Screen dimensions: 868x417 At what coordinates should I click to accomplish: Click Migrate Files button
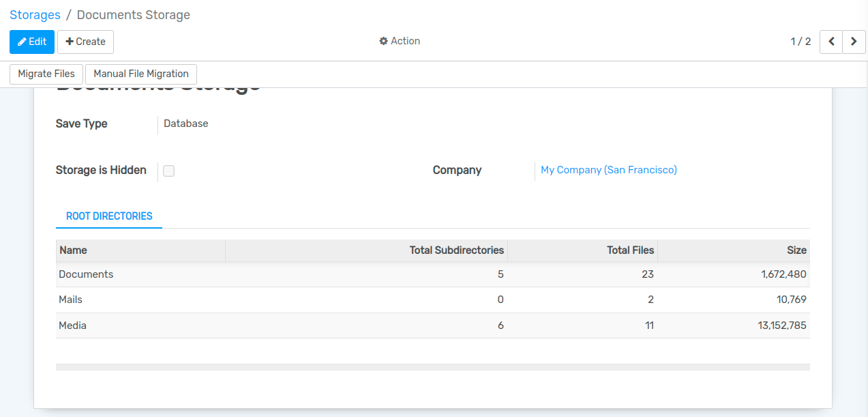click(46, 74)
